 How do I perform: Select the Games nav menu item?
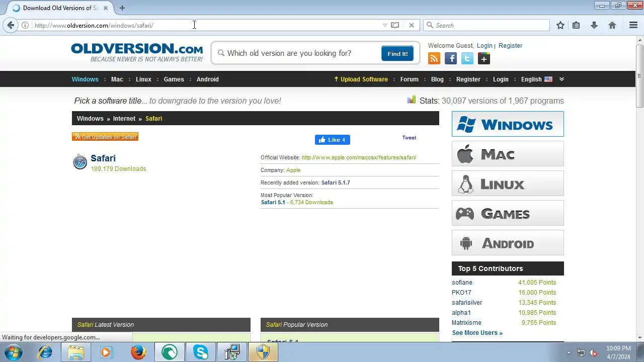[174, 79]
